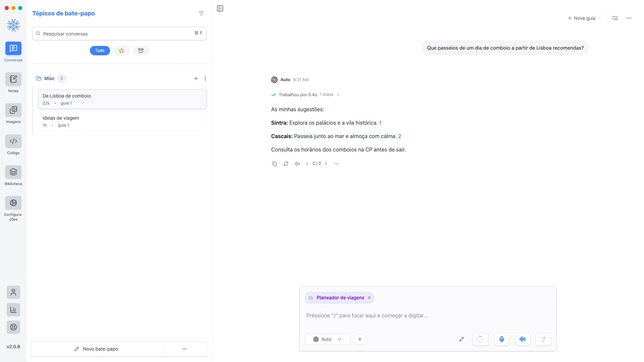Start a Novo bate-papo
Screen dimensions: 644x362
pos(97,349)
